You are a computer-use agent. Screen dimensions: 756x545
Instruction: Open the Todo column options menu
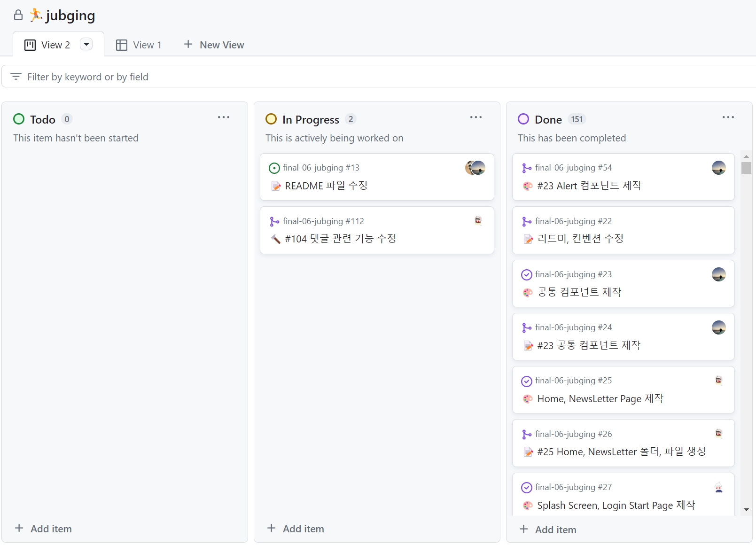tap(224, 117)
